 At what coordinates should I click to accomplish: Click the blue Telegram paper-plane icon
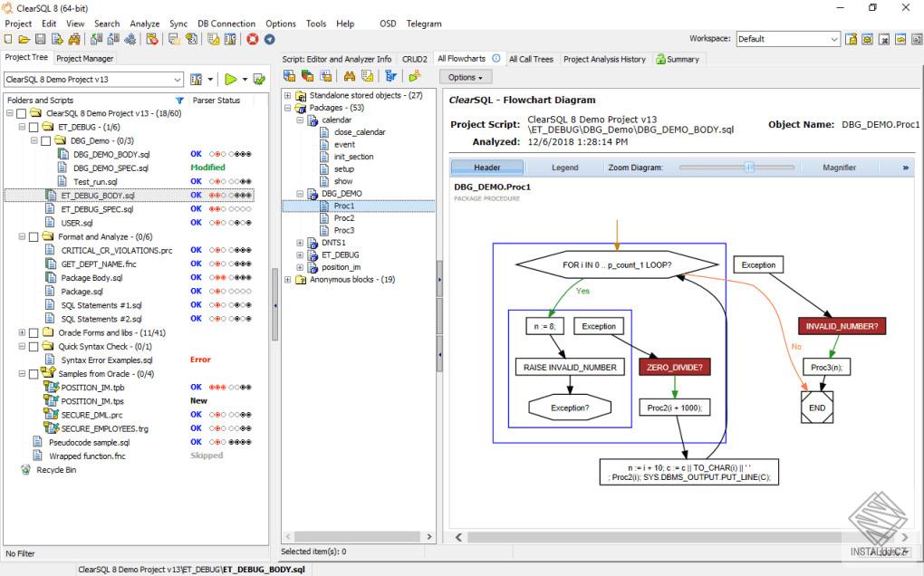(269, 40)
